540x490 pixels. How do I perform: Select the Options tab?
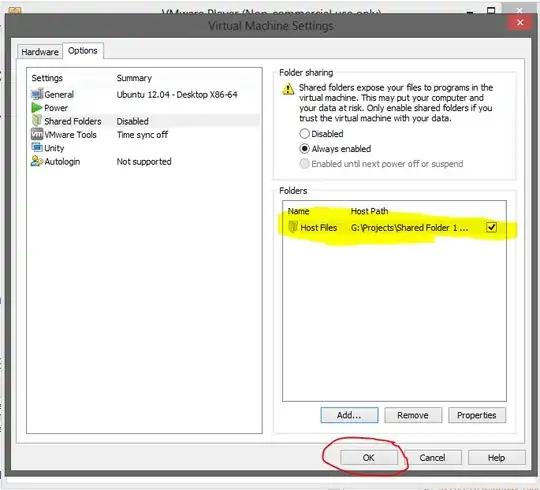point(83,51)
